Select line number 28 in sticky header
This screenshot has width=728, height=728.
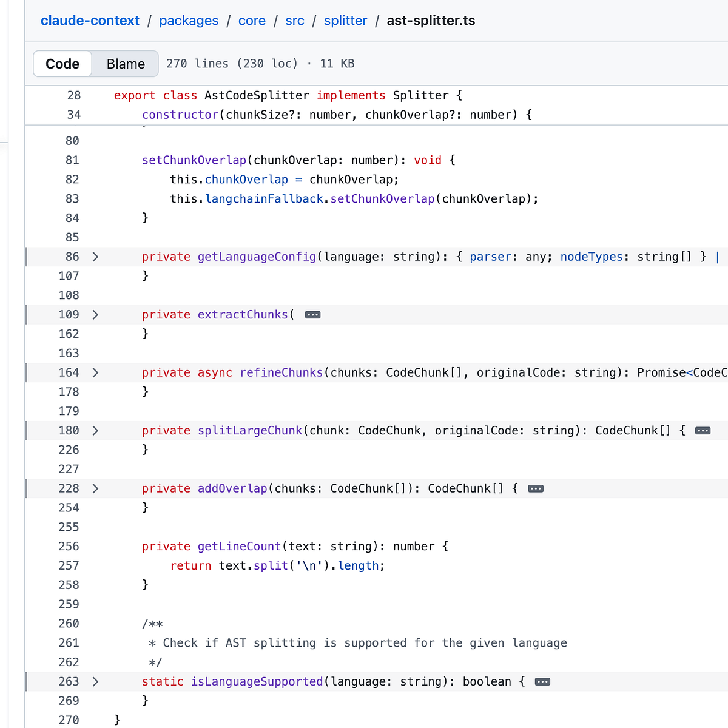click(x=73, y=95)
